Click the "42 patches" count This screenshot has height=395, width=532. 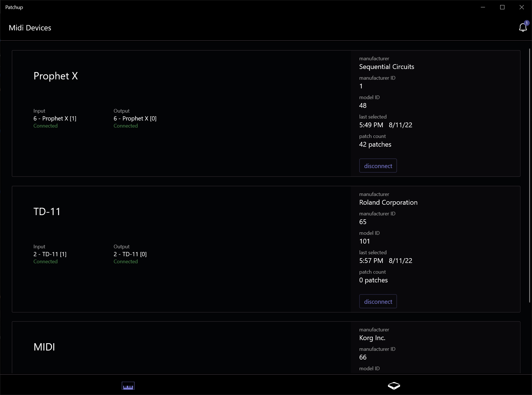375,144
